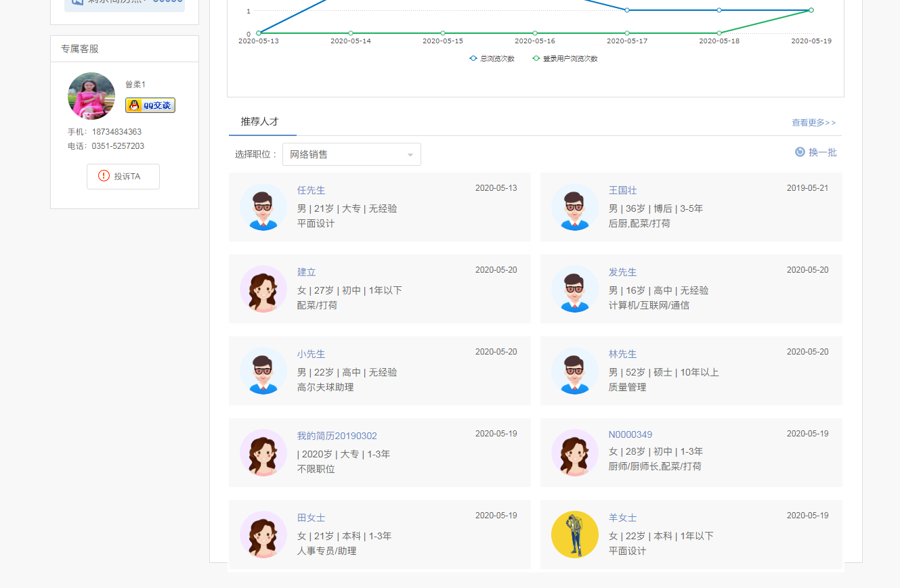Open 任先生 candidate profile link
900x588 pixels.
(x=311, y=190)
